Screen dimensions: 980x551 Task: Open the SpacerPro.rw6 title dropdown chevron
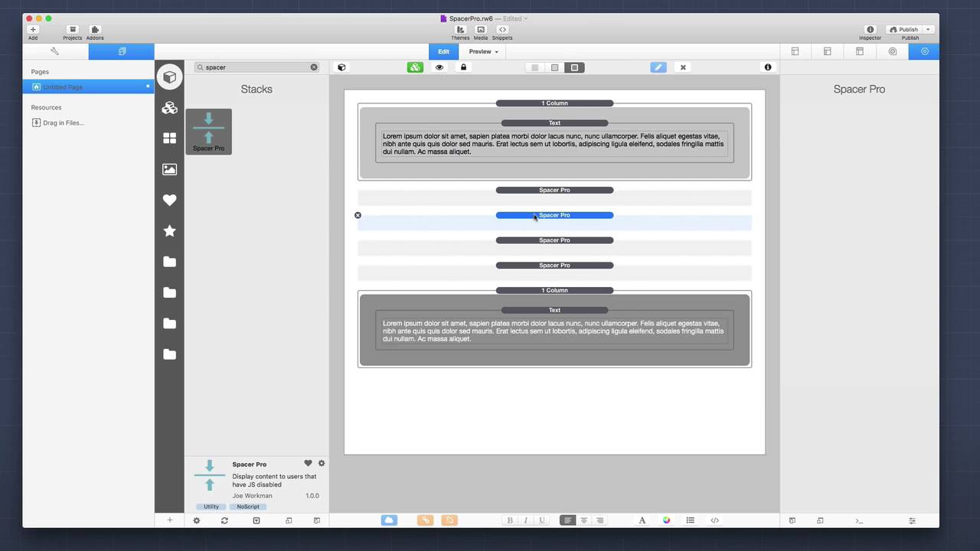pos(526,18)
